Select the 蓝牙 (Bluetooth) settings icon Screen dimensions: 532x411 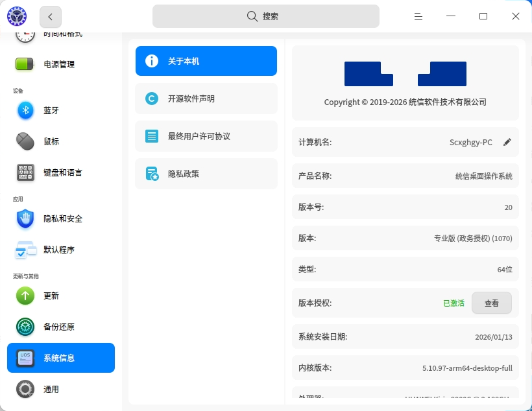(x=25, y=110)
